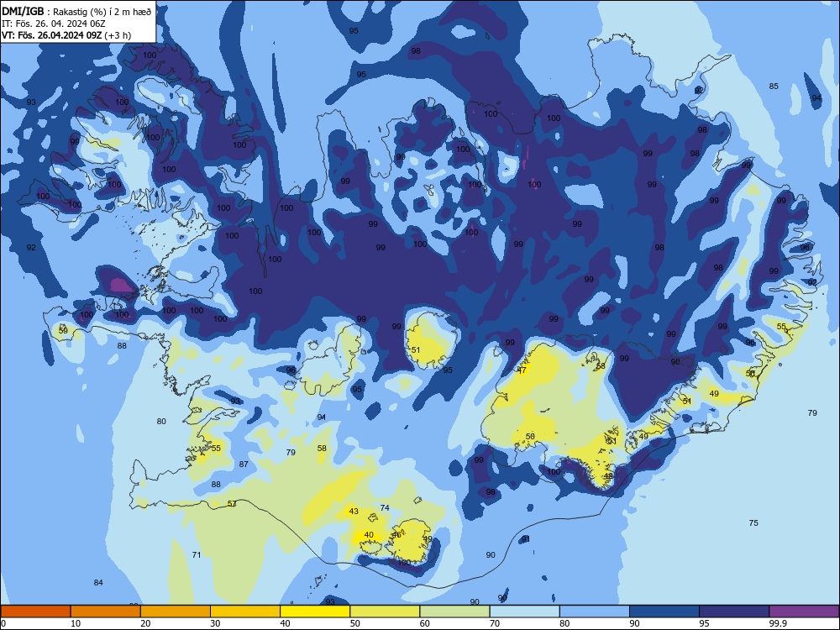This screenshot has height=630, width=840.
Task: Click the 95–99.9 dark navy legend swatch
Action: [734, 612]
